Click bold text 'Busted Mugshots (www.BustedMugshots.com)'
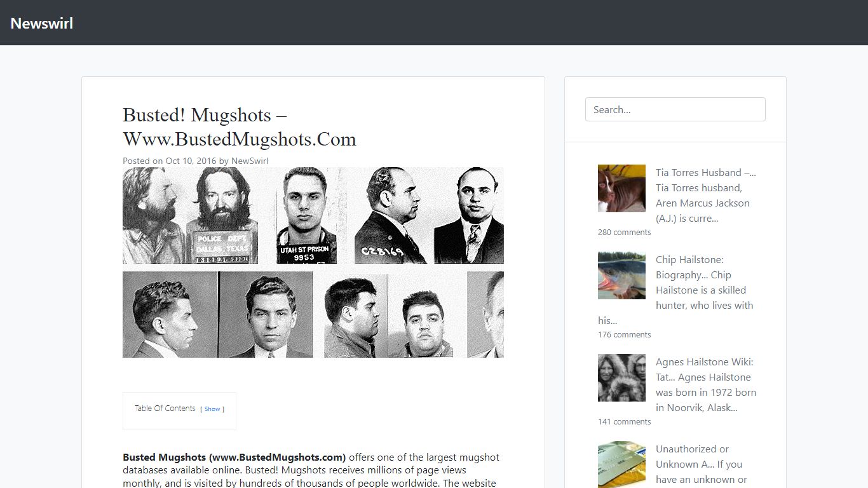The width and height of the screenshot is (868, 488). coord(234,457)
